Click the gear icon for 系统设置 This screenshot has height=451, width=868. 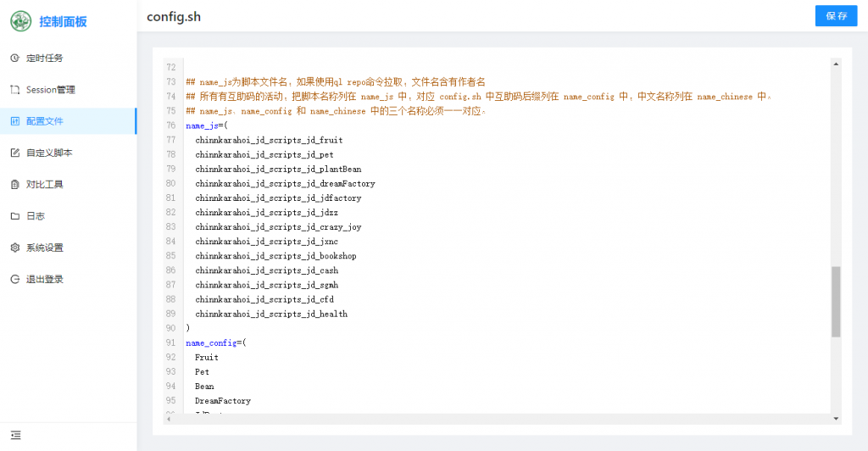(14, 248)
